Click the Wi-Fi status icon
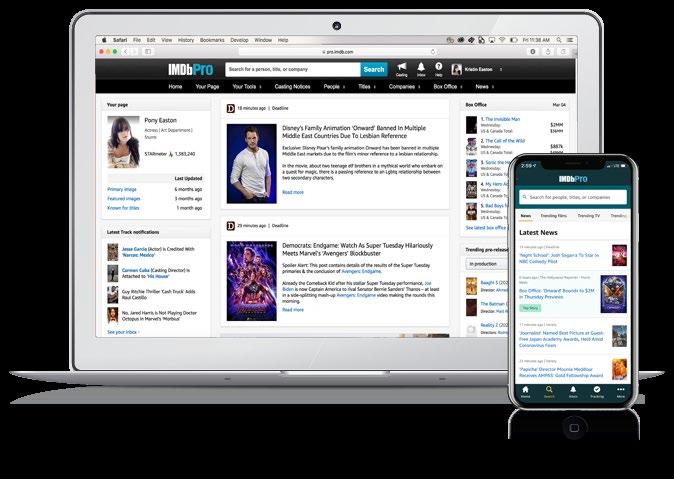Viewport: 674px width, 479px height. coord(502,40)
